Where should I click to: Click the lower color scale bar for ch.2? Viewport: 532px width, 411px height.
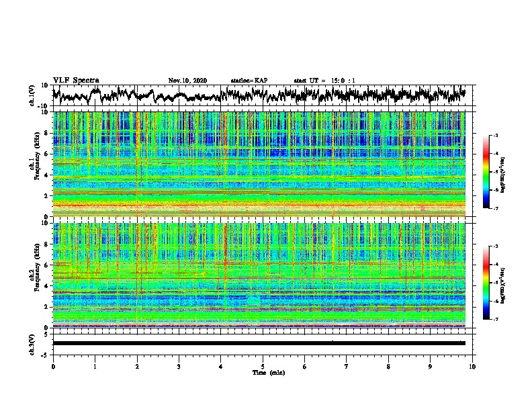pyautogui.click(x=486, y=283)
